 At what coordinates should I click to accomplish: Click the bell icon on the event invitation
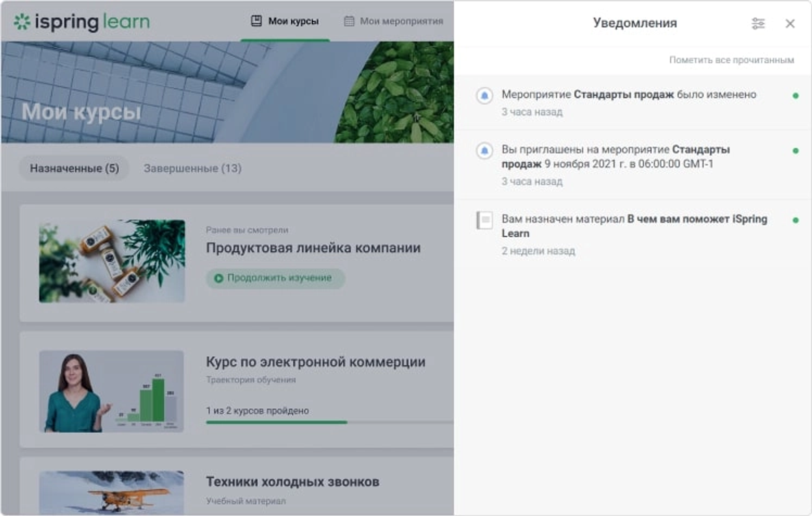coord(484,150)
